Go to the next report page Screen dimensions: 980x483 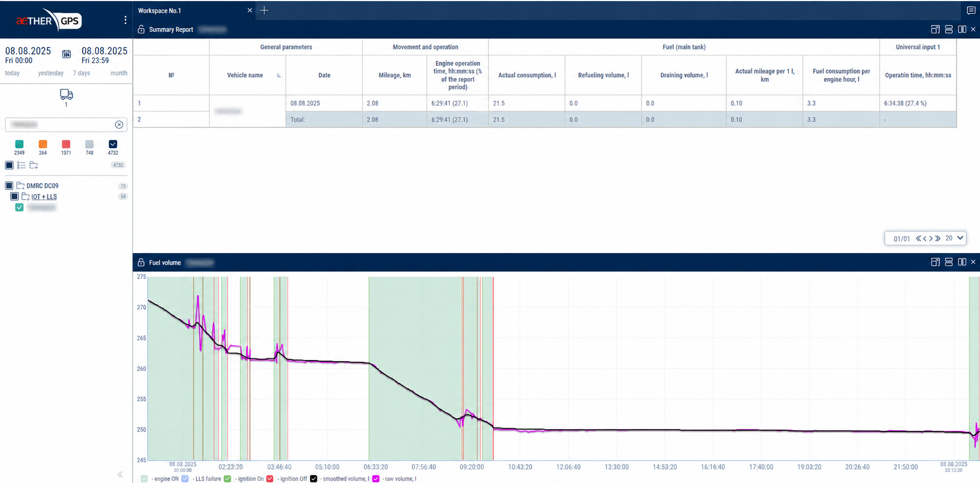click(931, 238)
